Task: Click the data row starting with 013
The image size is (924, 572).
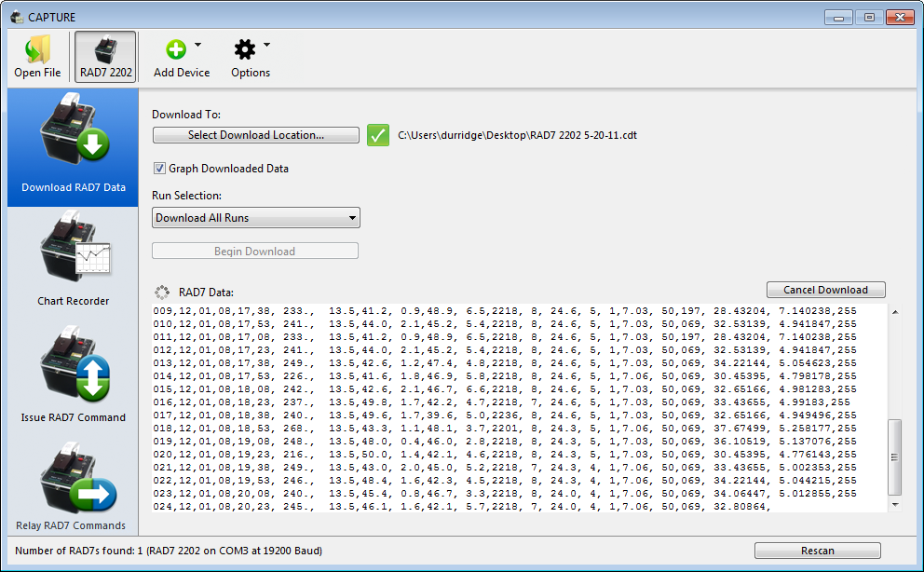Action: point(505,363)
